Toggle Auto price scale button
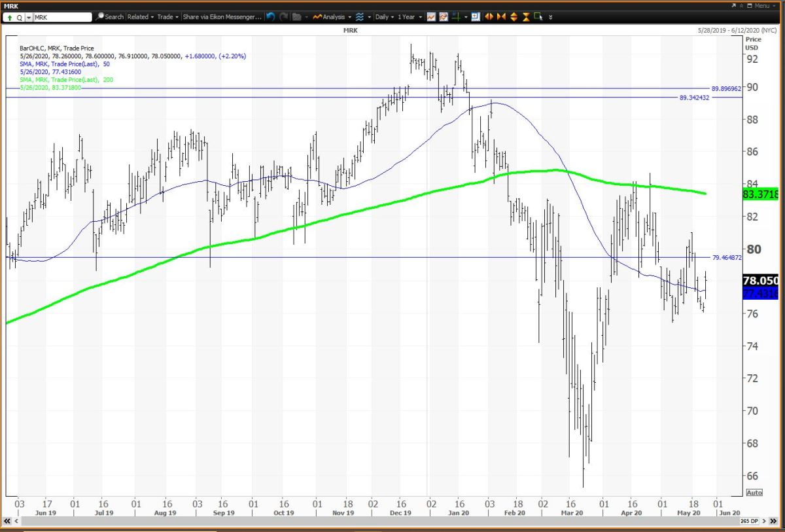The width and height of the screenshot is (785, 532). tap(754, 492)
